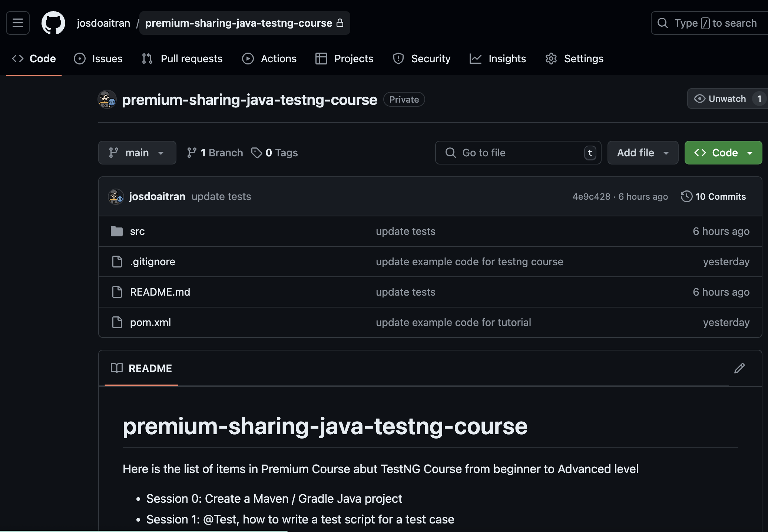Open the Issues tab

(x=98, y=59)
